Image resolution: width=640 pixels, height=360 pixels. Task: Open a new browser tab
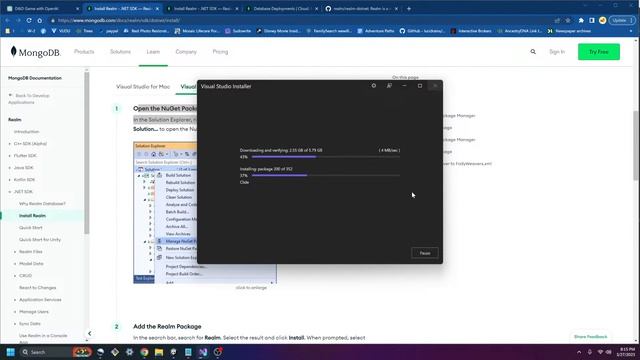pyautogui.click(x=409, y=9)
